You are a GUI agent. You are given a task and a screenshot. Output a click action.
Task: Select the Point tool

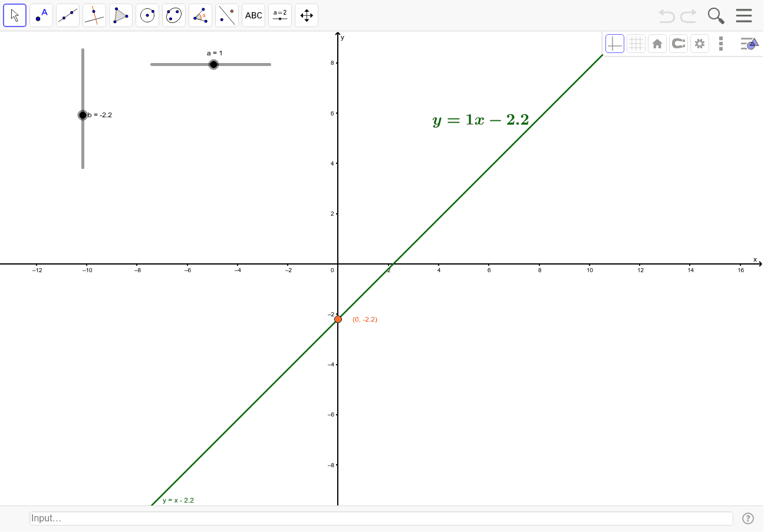point(41,15)
